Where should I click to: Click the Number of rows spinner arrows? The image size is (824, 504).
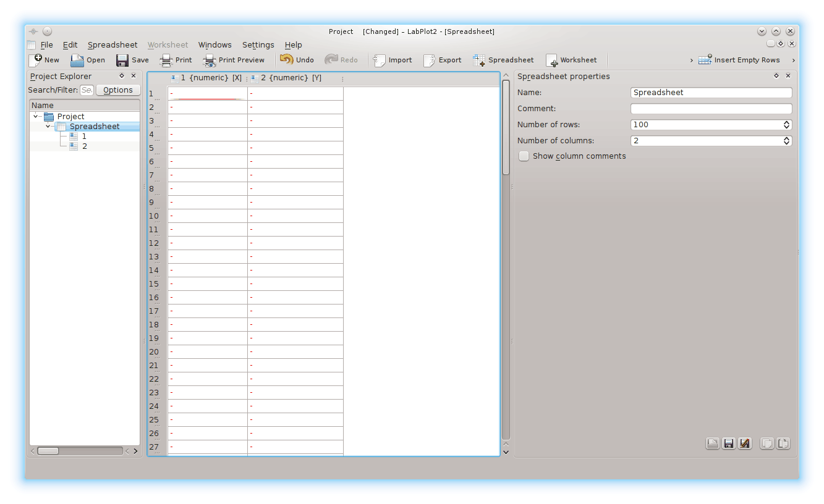[786, 125]
